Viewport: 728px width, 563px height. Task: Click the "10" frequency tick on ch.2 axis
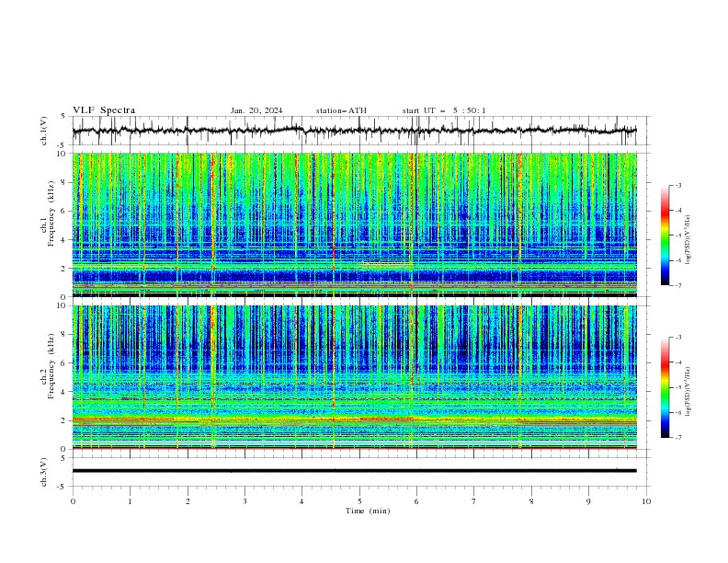(x=63, y=305)
